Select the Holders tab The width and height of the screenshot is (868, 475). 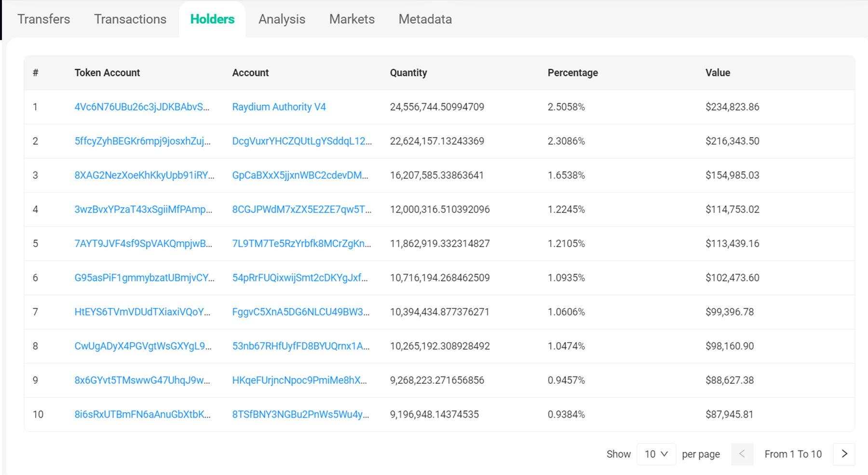[x=212, y=19]
